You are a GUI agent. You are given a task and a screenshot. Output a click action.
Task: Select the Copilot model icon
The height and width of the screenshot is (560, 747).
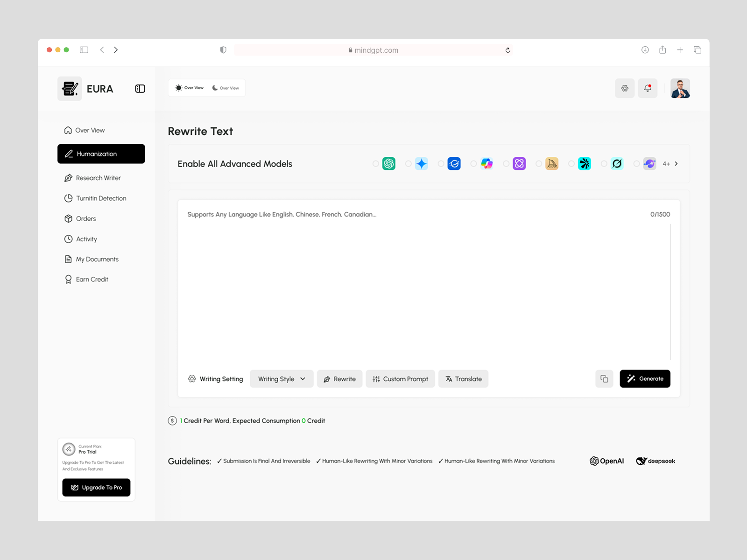pos(487,163)
